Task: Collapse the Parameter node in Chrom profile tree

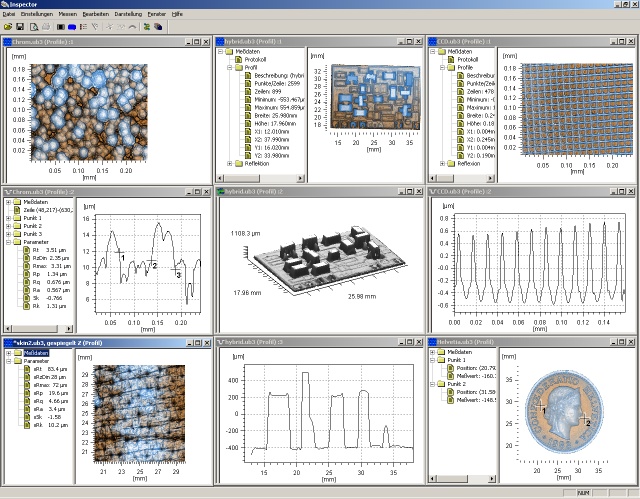Action: (9, 242)
